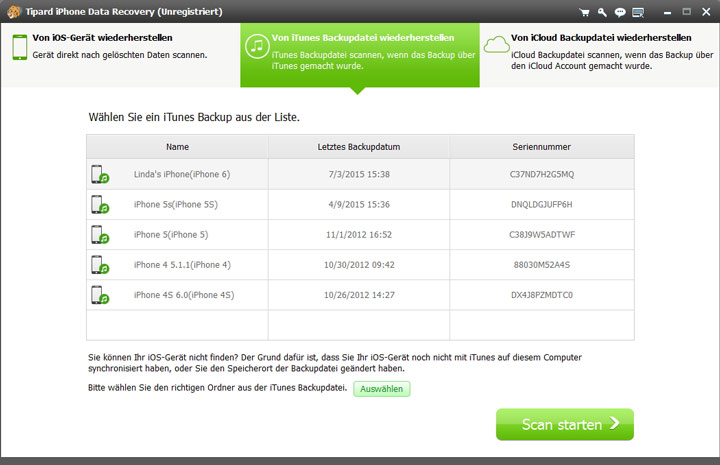Click the Seriennummer column header

coord(541,147)
